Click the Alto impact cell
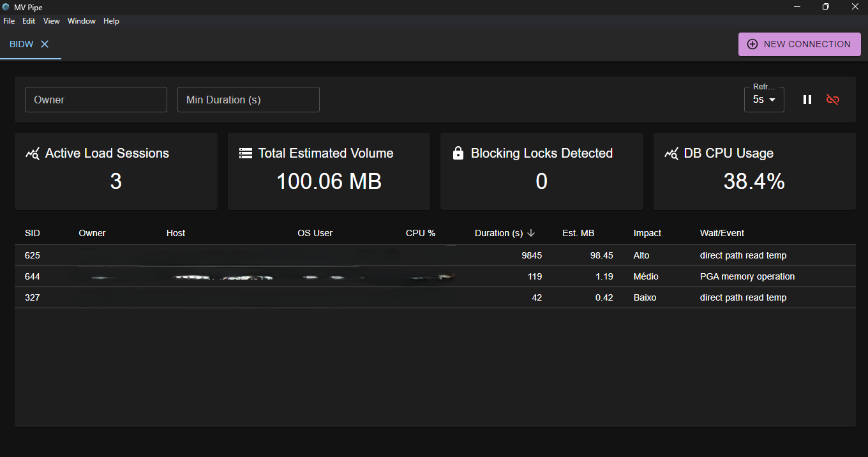This screenshot has height=457, width=868. [641, 255]
